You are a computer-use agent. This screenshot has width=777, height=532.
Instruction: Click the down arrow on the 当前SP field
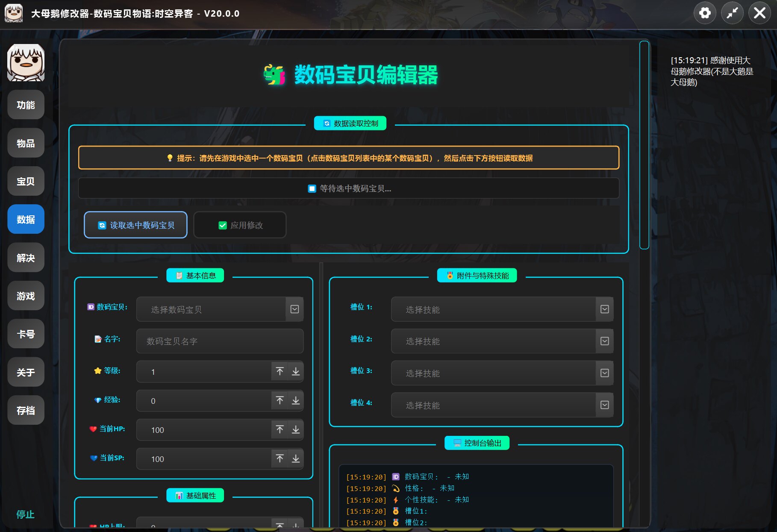[295, 459]
